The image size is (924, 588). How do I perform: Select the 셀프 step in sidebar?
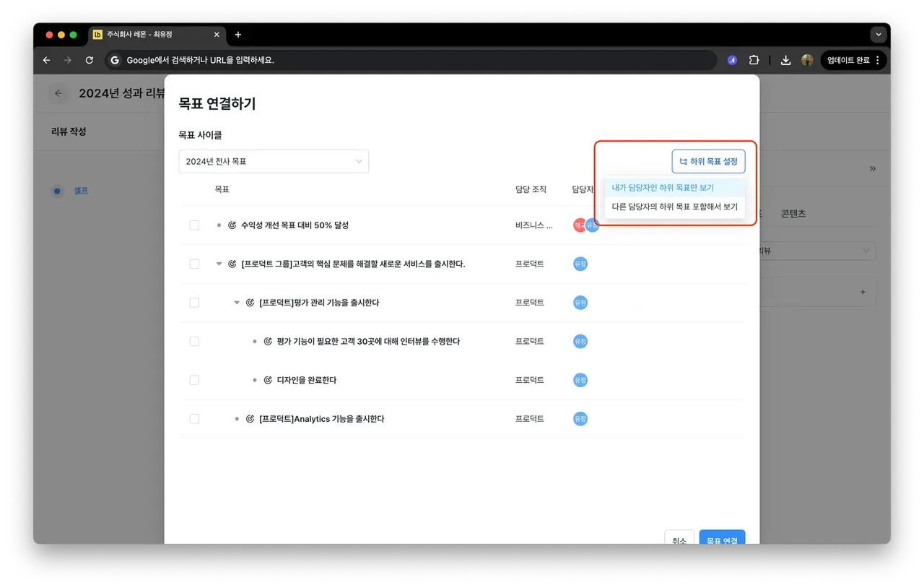point(80,191)
